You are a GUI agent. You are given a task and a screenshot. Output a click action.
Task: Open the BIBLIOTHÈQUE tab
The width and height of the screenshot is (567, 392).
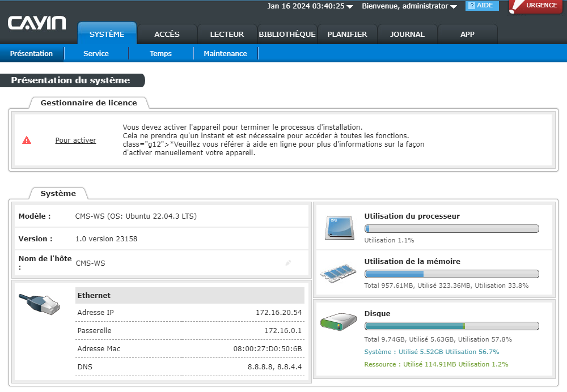pos(287,35)
